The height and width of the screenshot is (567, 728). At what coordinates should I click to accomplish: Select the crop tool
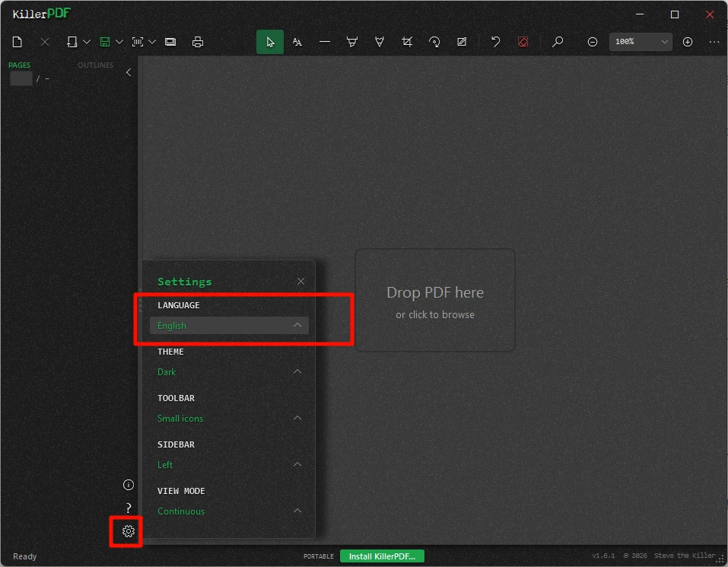407,42
